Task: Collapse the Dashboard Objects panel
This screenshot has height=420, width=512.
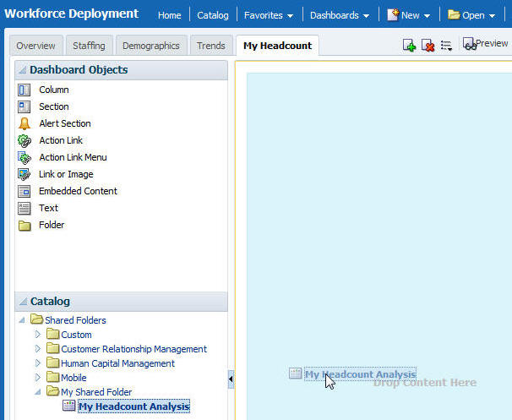Action: coord(22,69)
